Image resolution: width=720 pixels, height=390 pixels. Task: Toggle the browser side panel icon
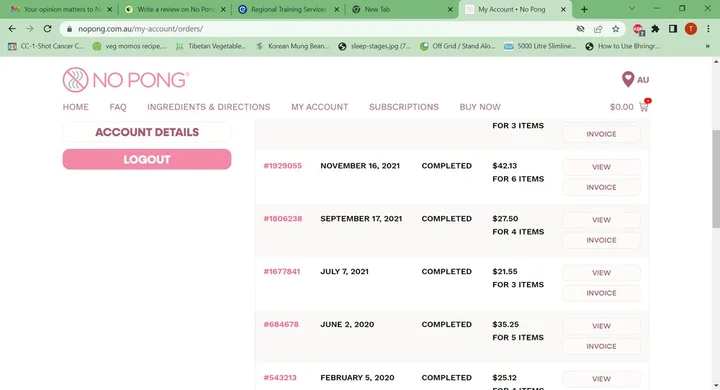tap(673, 29)
